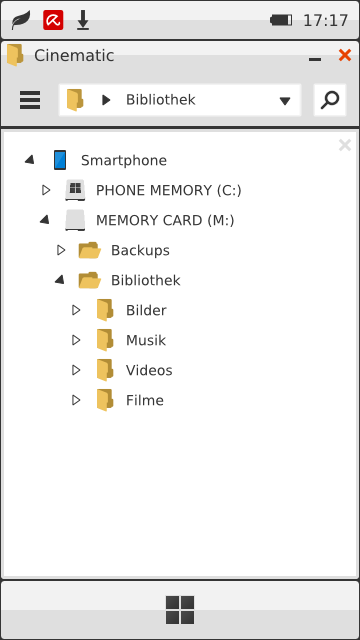Viewport: 360px width, 640px height.
Task: Expand the PHONE MEMORY (C:) node
Action: (46, 190)
